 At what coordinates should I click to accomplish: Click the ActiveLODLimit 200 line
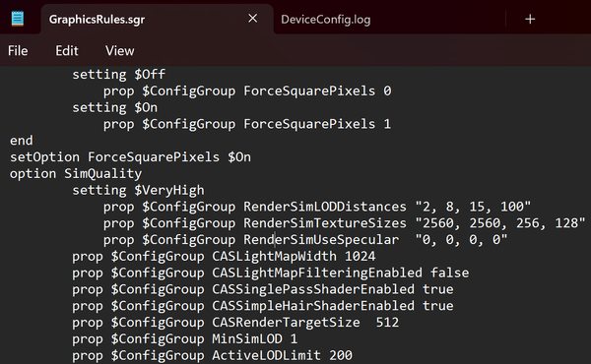(212, 356)
